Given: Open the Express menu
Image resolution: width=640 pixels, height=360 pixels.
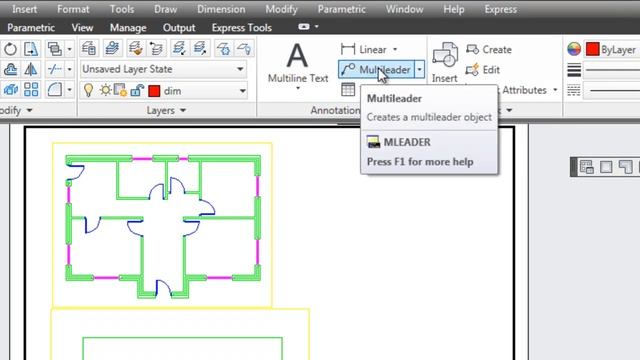Looking at the screenshot, I should pos(500,9).
